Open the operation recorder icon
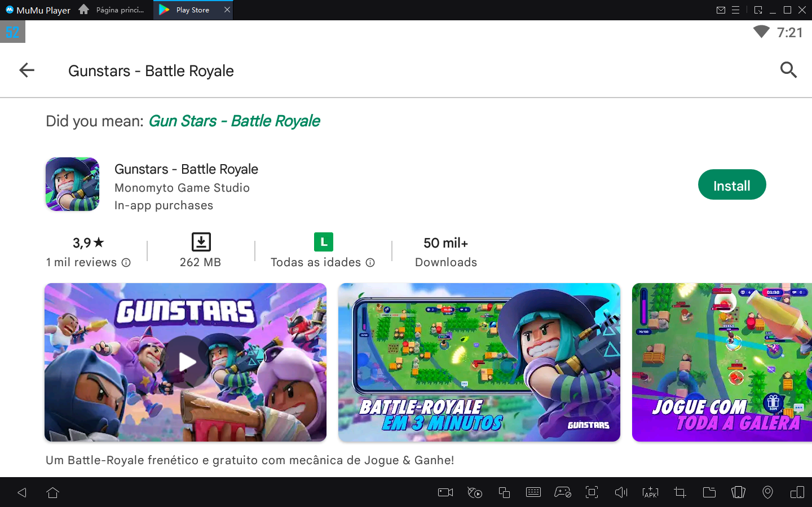 tap(474, 492)
